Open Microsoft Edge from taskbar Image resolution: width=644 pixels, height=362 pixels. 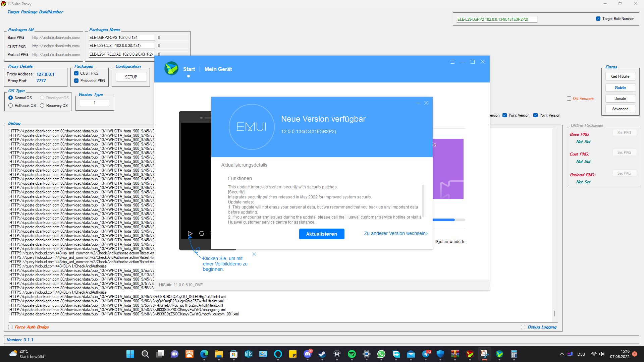(x=204, y=354)
